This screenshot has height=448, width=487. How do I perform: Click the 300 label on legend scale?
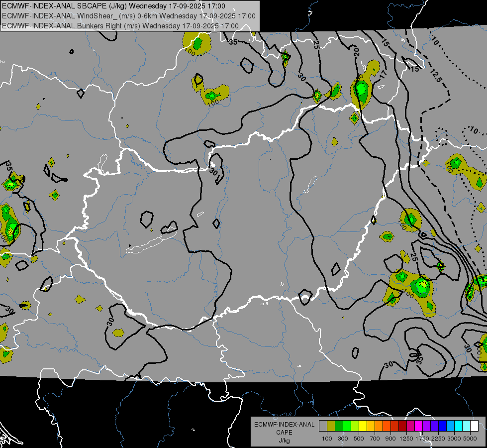[x=343, y=439]
